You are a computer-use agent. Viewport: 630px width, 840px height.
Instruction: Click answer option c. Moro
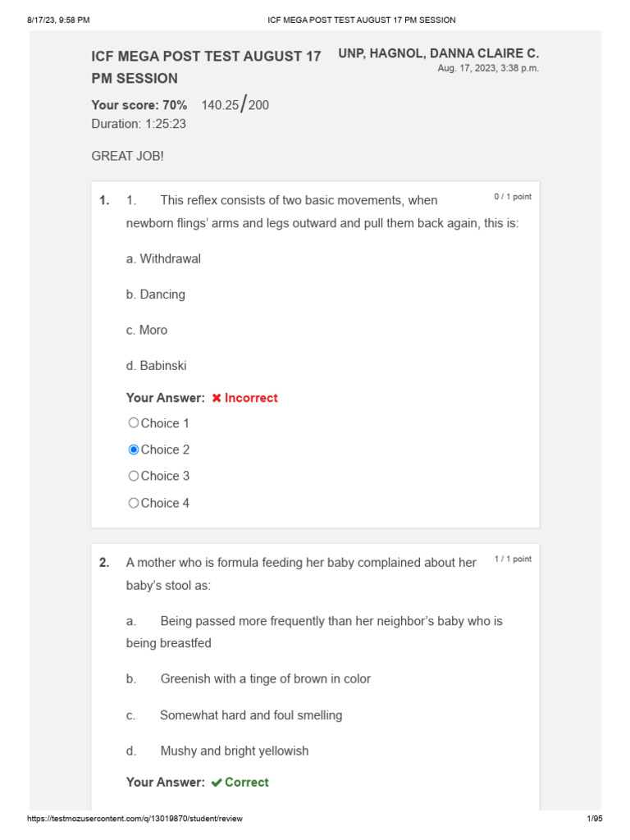pyautogui.click(x=147, y=330)
